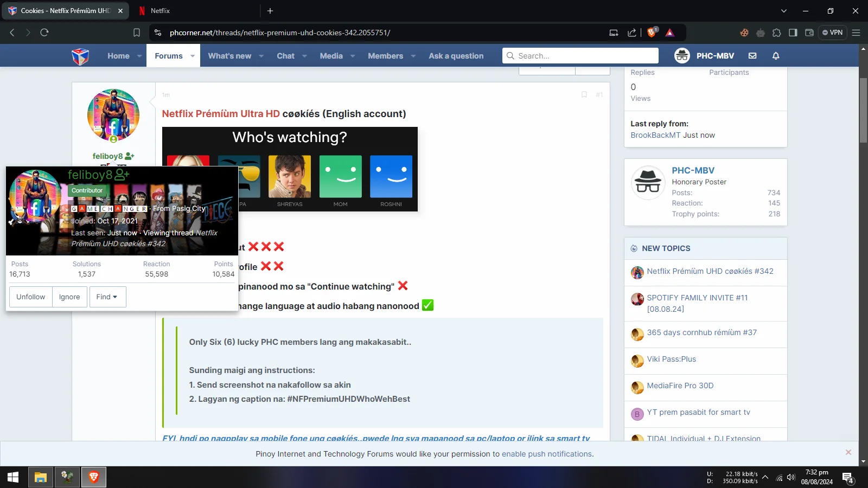This screenshot has height=488, width=868.
Task: Open the Members dropdown arrow
Action: pyautogui.click(x=413, y=56)
